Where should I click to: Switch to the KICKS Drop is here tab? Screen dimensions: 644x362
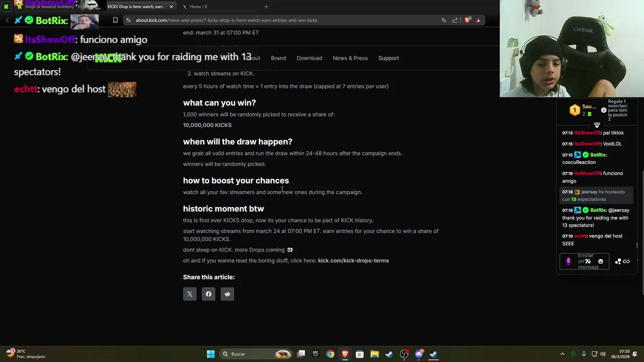[135, 7]
